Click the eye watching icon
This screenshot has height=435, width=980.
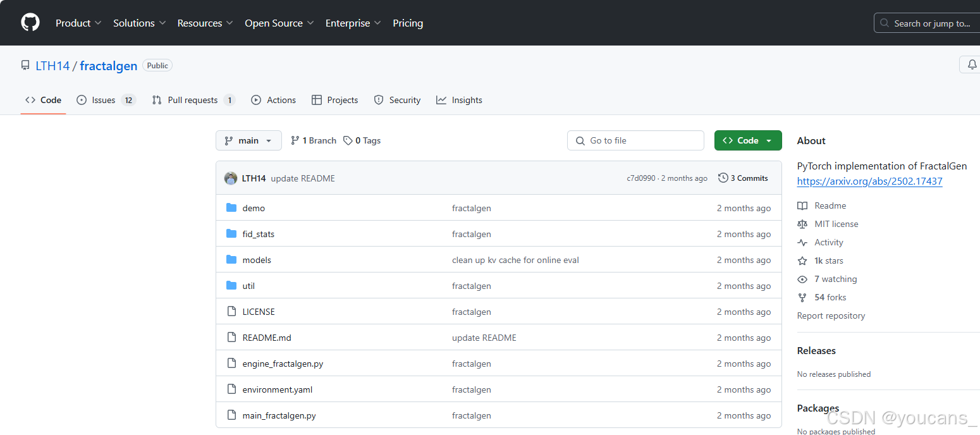802,279
